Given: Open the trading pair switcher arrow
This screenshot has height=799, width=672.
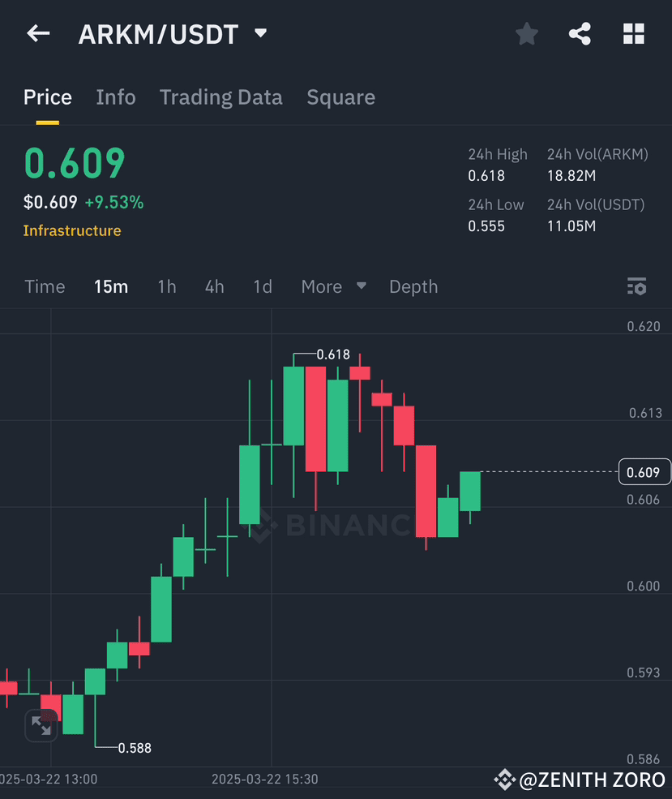Looking at the screenshot, I should click(x=259, y=33).
